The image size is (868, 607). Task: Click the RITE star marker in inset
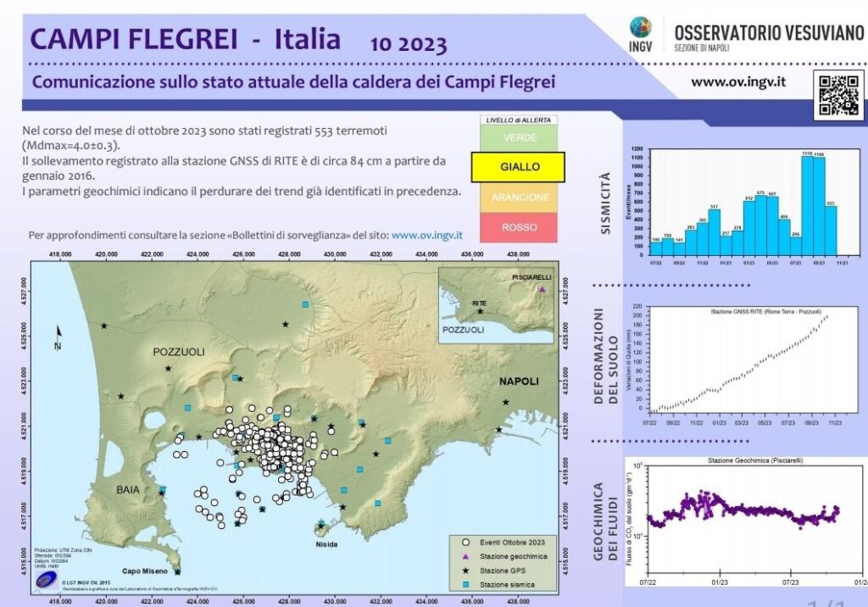pos(480,311)
